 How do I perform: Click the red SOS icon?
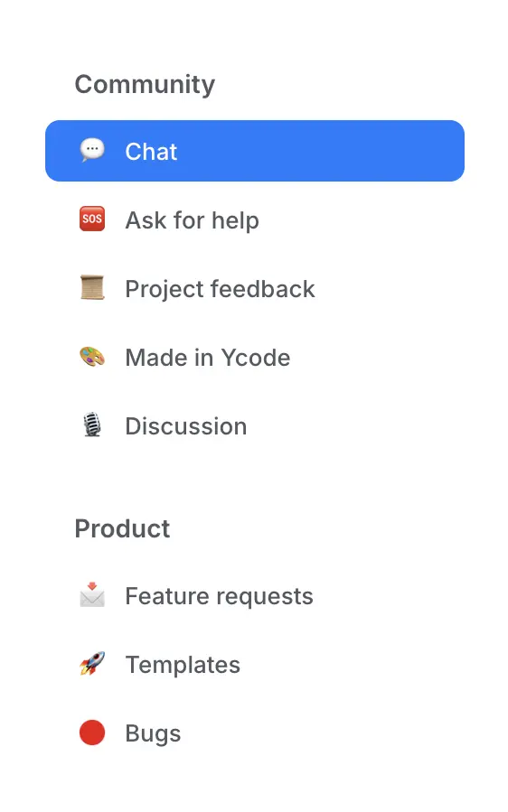92,219
